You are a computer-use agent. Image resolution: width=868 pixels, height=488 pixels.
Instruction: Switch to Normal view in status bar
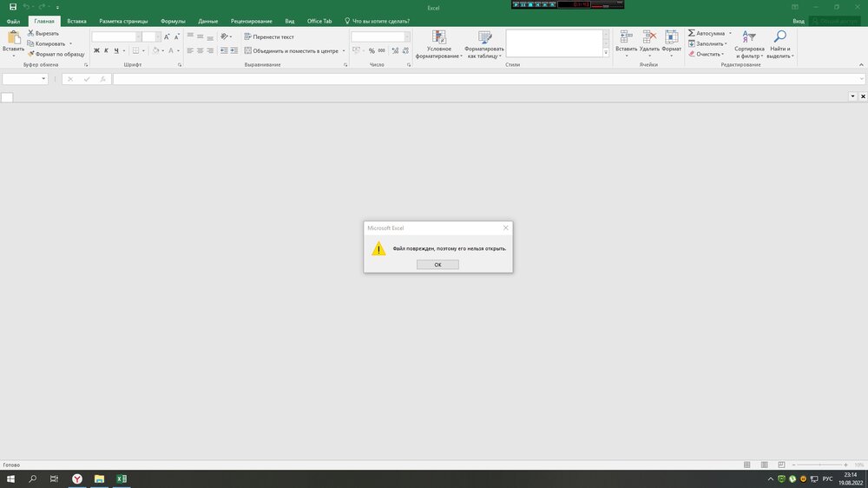coord(746,465)
